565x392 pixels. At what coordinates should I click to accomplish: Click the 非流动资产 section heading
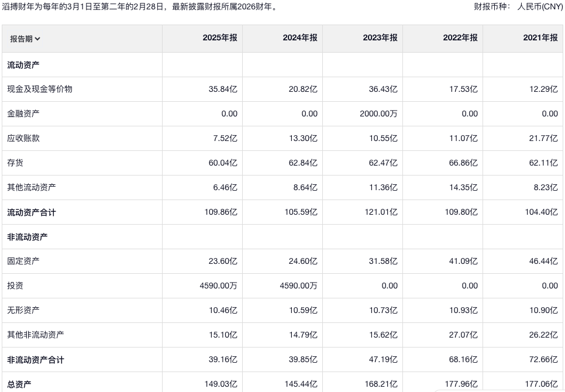click(27, 237)
